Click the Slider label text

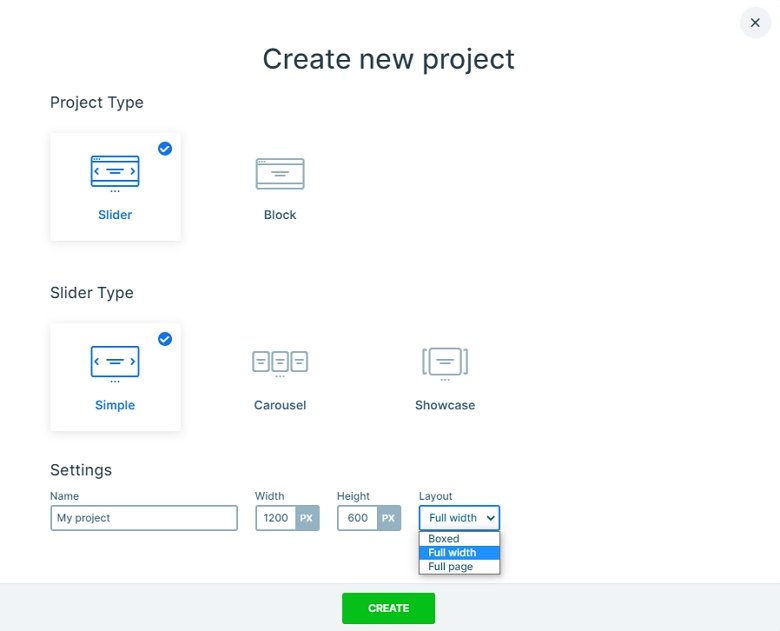click(115, 214)
